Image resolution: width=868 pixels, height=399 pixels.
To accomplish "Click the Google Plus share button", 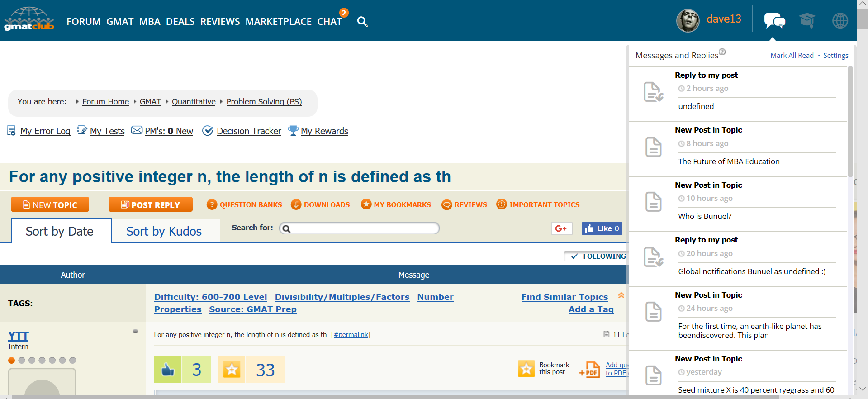I will [x=561, y=228].
